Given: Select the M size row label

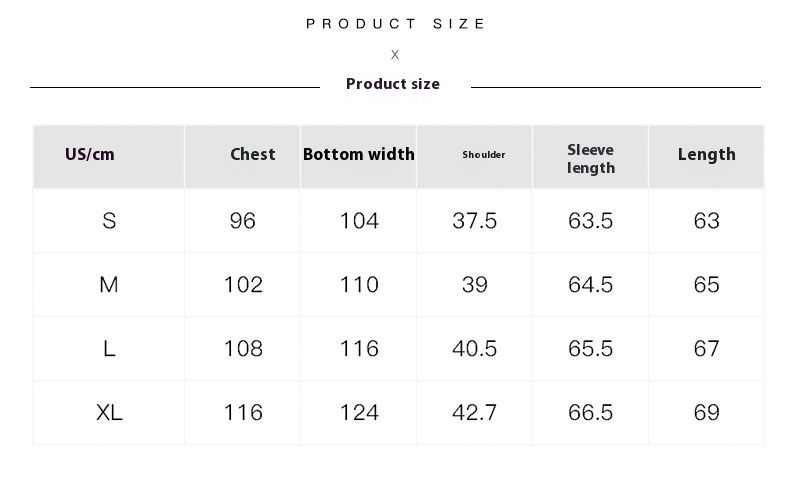Looking at the screenshot, I should click(x=109, y=285).
